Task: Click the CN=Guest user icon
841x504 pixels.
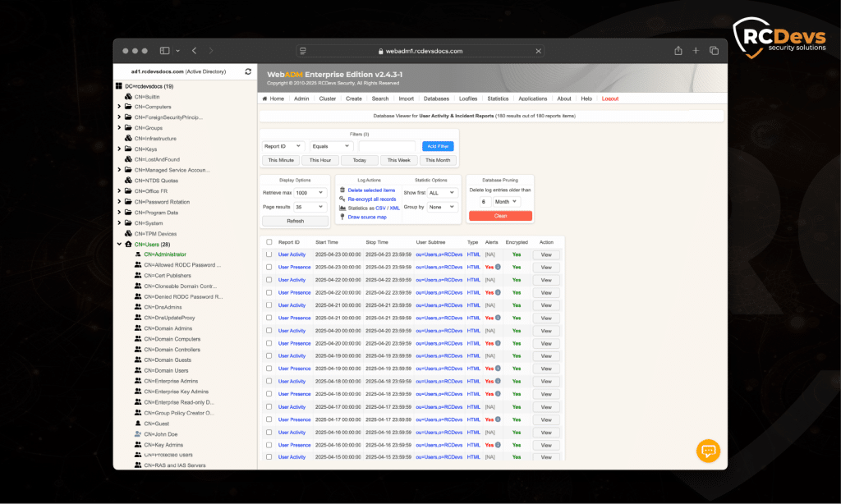Action: tap(138, 423)
